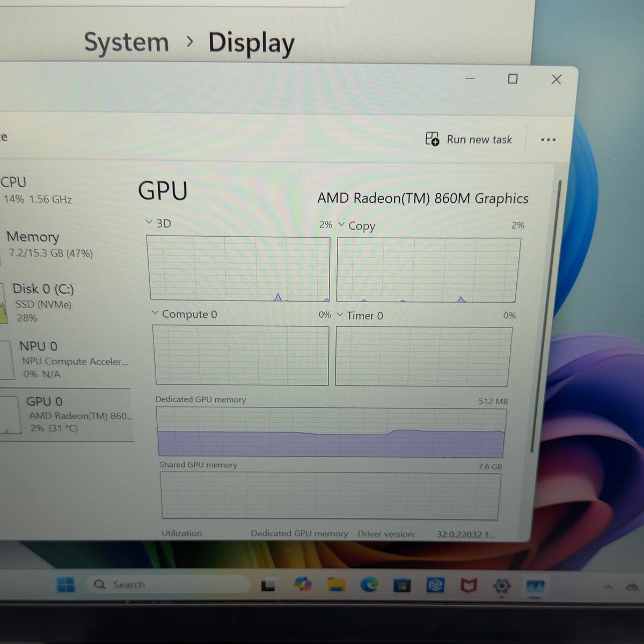Open McAfee from the taskbar
The width and height of the screenshot is (644, 644).
point(469,586)
